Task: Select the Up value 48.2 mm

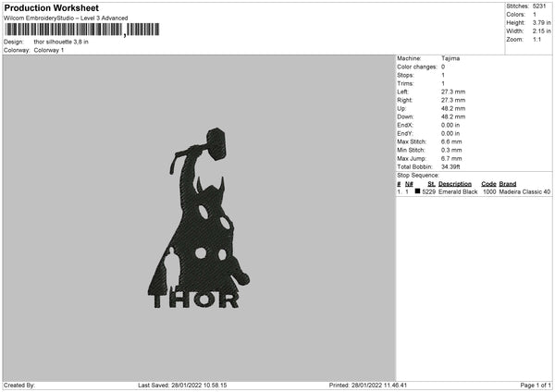Action: click(453, 108)
